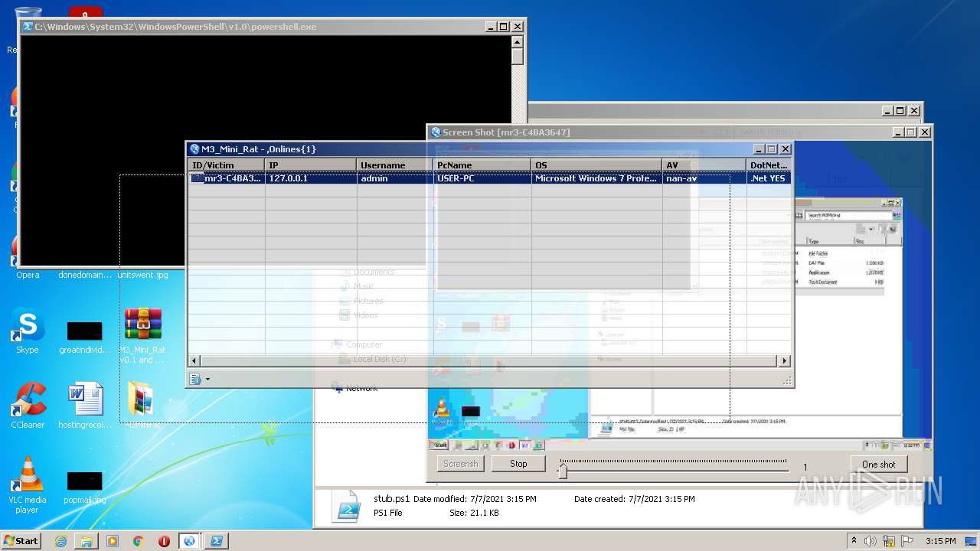Viewport: 980px width, 551px height.
Task: Click the DotNet column header
Action: point(769,165)
